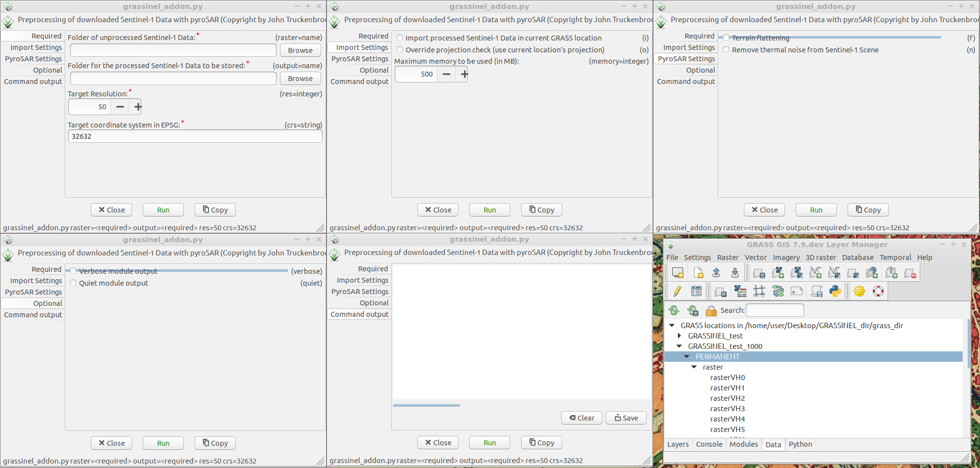Add raster map layer icon
The height and width of the screenshot is (468, 980).
pyautogui.click(x=778, y=273)
